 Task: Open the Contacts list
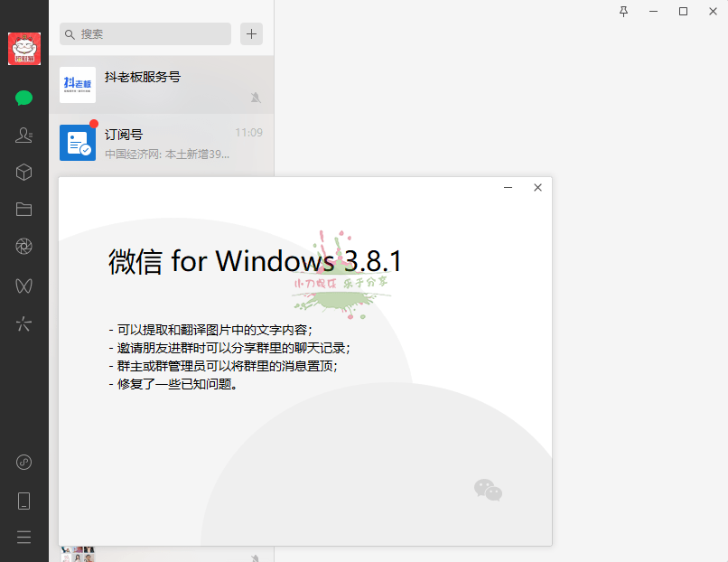[23, 136]
